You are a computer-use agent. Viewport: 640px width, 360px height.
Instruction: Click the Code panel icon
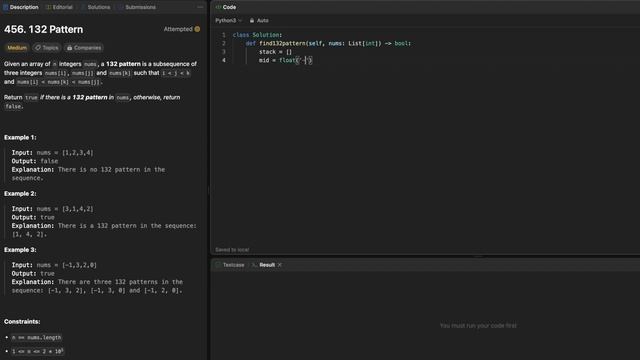tap(218, 7)
